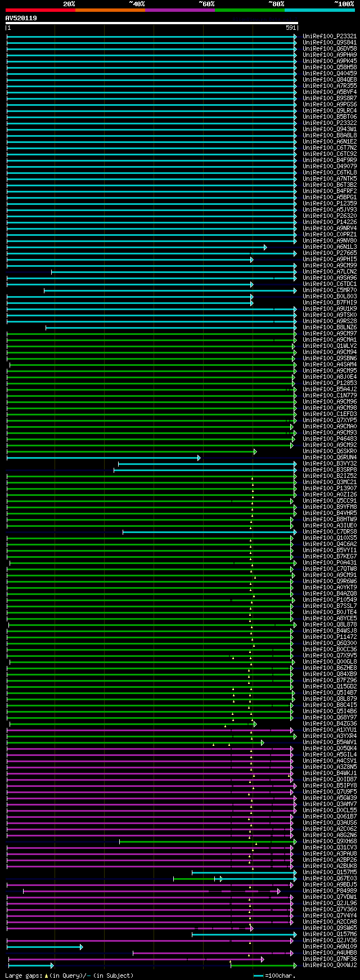Pick the UniRef100_Q7XYP5 entry
The width and height of the screenshot is (360, 980).
click(330, 420)
